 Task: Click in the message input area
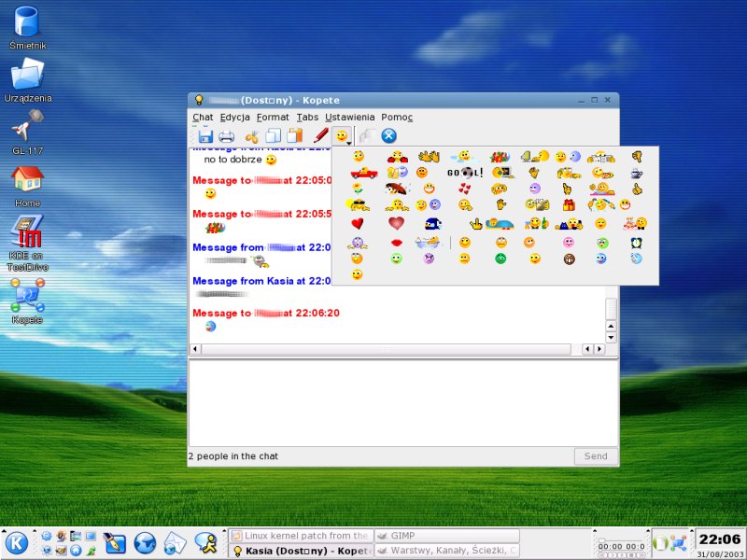(x=403, y=403)
